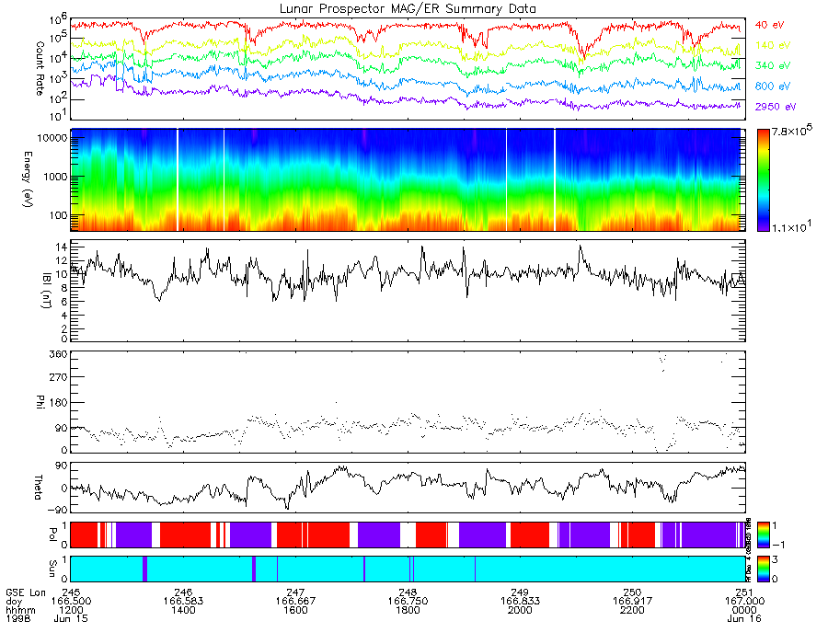Click the 'Pol' axis label
Screen dimensions: 828x644
click(52, 535)
